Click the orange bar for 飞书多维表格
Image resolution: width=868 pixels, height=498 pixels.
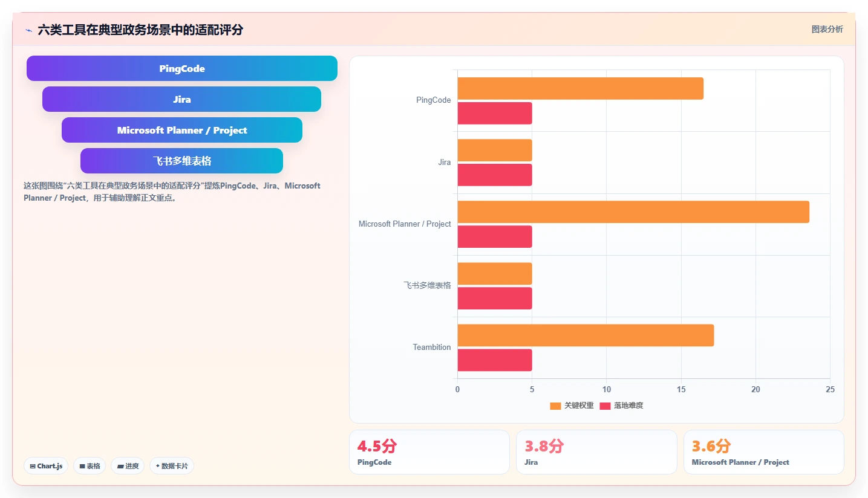point(495,274)
